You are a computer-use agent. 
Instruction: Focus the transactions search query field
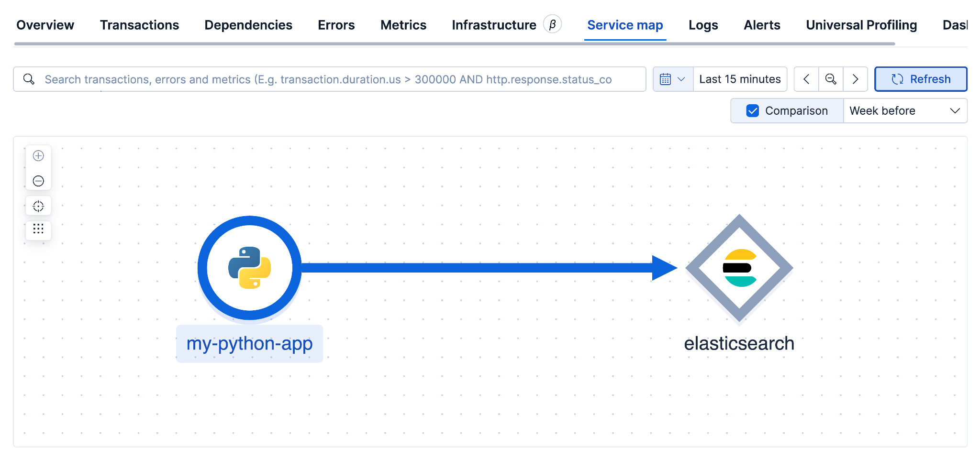coord(330,79)
